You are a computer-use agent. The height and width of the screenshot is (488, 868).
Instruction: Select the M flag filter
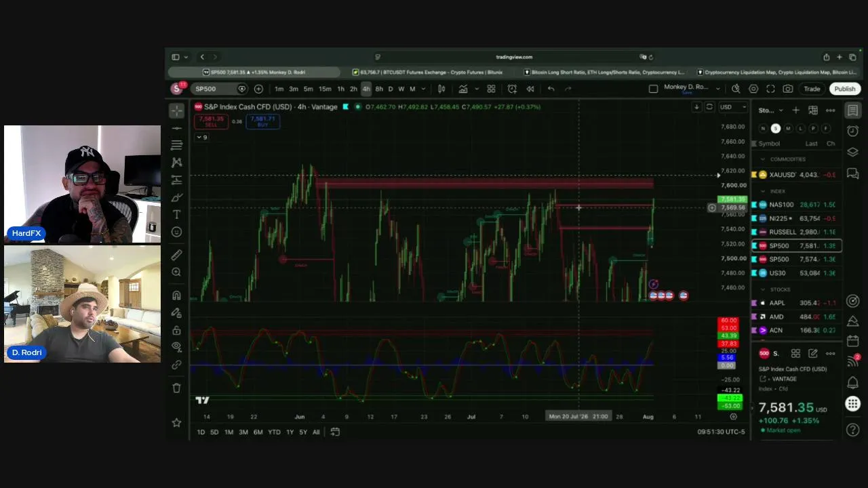point(788,129)
